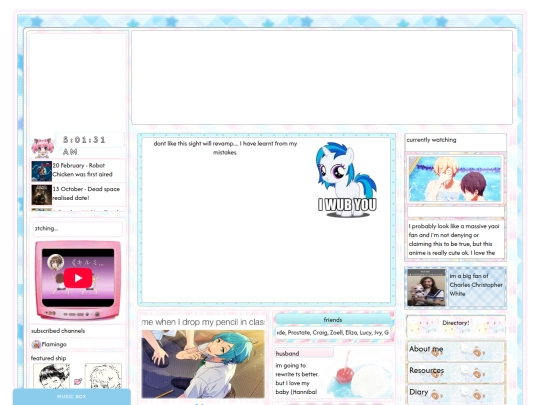Viewport: 540px width, 405px height.
Task: Click the digital clock showing 5:01:31
Action: (84, 145)
